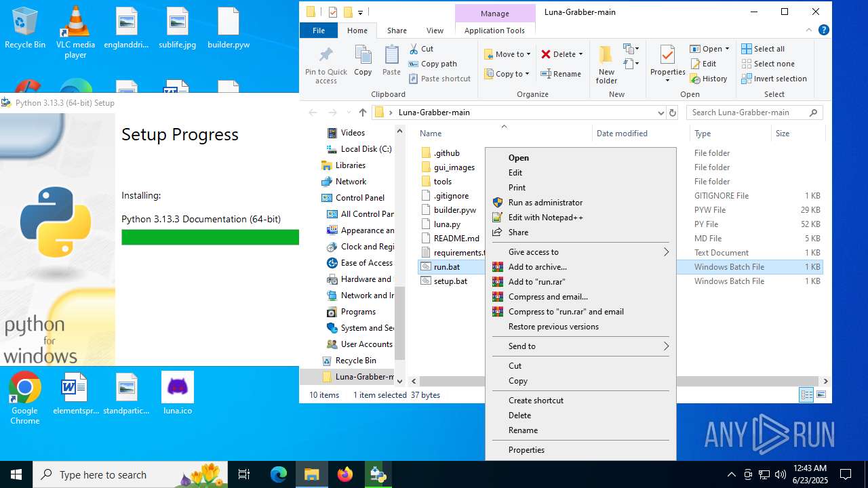Screen dimensions: 868x488
Task: Choose Restore previous versions
Action: [580, 327]
